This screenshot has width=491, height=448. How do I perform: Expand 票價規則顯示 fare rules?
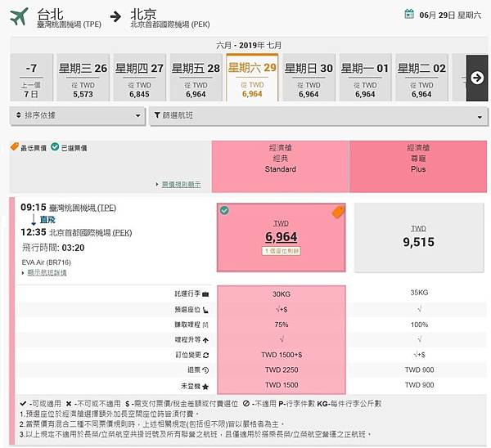[181, 185]
